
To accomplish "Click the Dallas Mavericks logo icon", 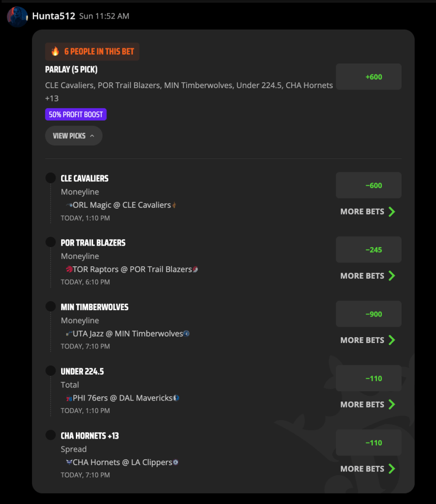I will coord(176,398).
